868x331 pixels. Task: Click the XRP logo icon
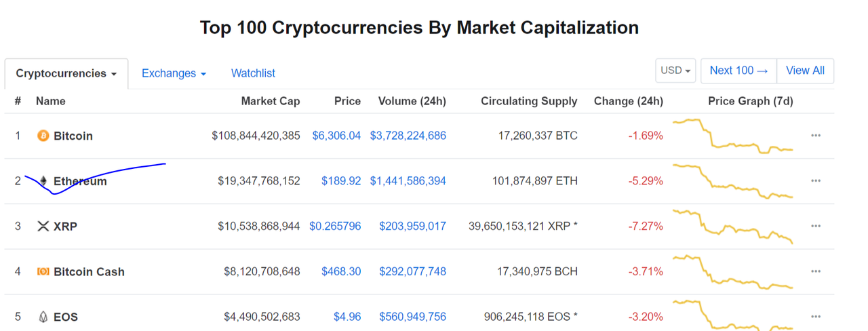point(43,226)
